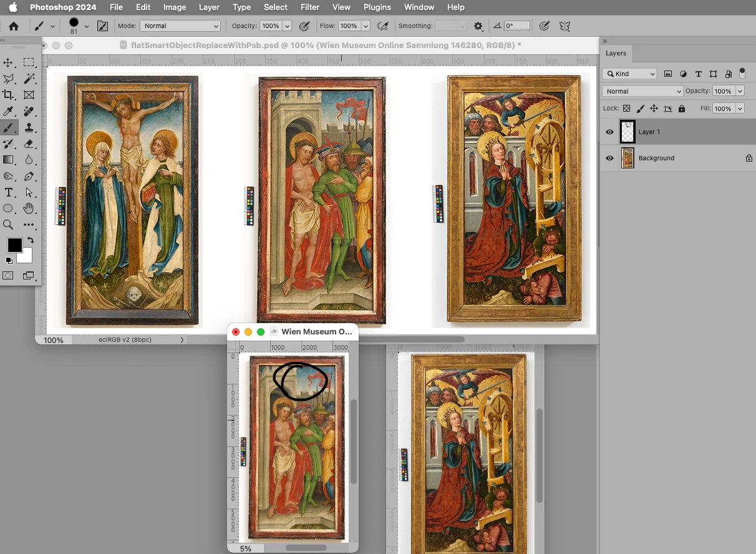Open smoothing options gear
Screen dimensions: 756x554
[x=478, y=26]
